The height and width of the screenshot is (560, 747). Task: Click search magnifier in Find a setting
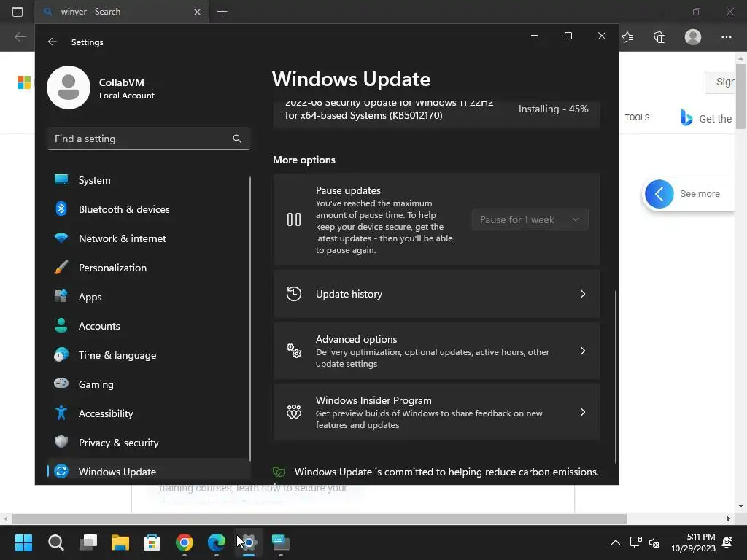click(x=237, y=139)
